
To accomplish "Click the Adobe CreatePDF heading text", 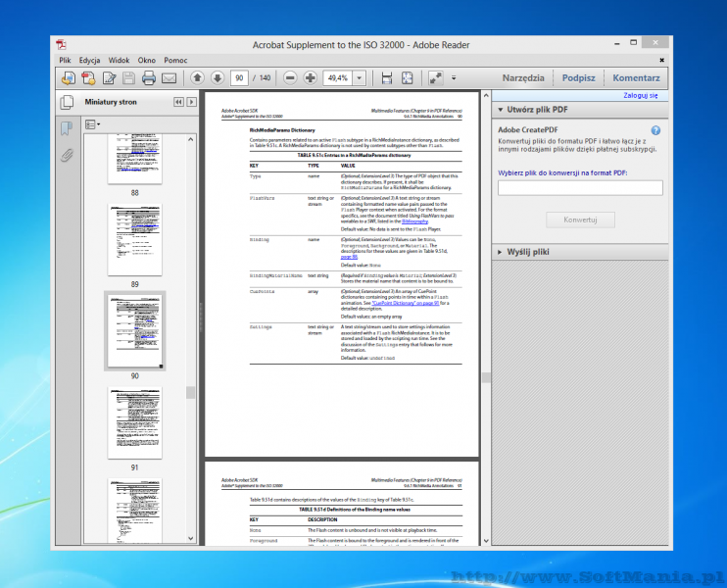I will point(528,130).
